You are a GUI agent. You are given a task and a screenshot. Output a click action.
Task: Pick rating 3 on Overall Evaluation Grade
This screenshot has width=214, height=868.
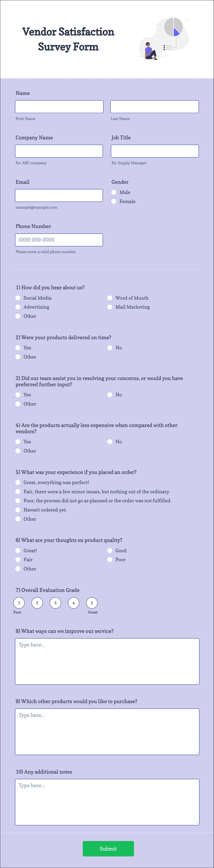click(55, 603)
